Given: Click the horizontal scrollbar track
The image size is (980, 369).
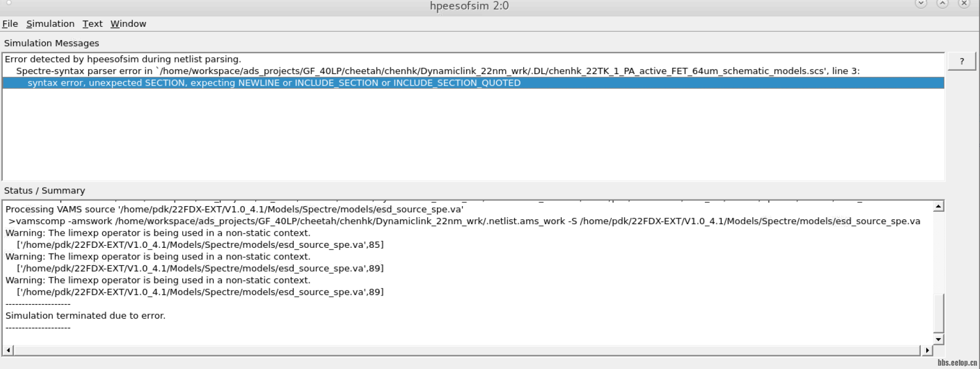Looking at the screenshot, I should (467, 350).
